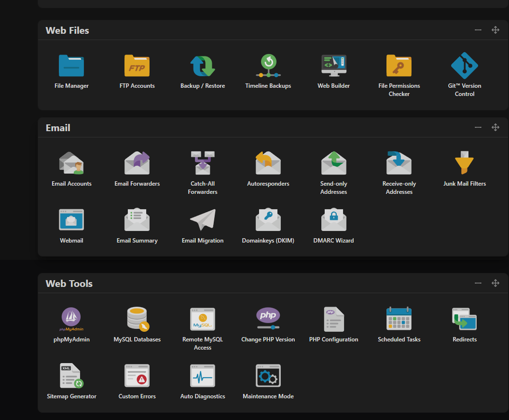The image size is (509, 420).
Task: Open Email Summary icon
Action: [137, 219]
